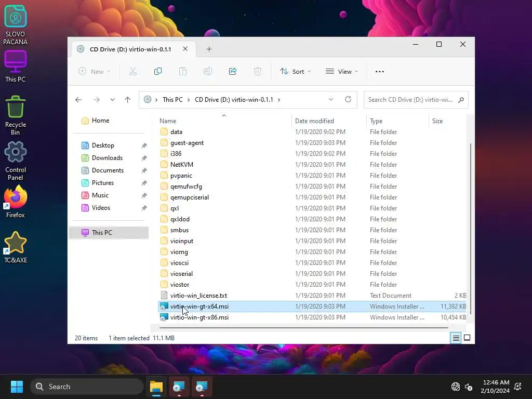Open Music in the navigation pane
The width and height of the screenshot is (532, 399).
point(109,195)
